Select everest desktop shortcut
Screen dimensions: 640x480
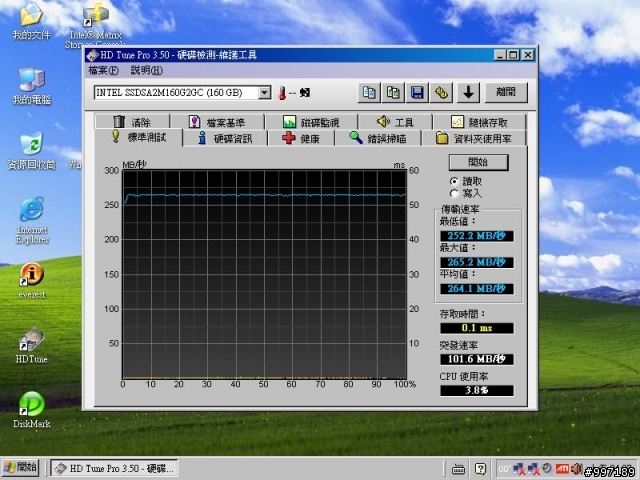(x=31, y=281)
